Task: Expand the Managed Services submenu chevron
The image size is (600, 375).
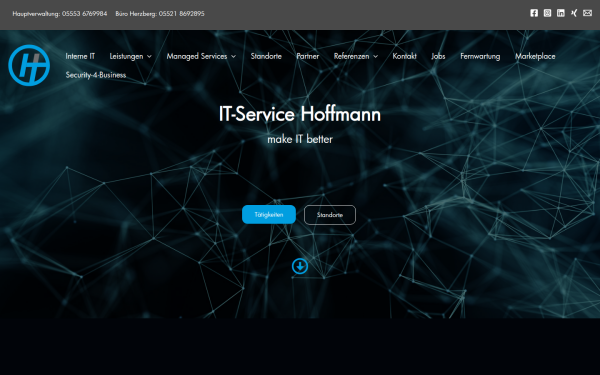Action: pyautogui.click(x=233, y=57)
